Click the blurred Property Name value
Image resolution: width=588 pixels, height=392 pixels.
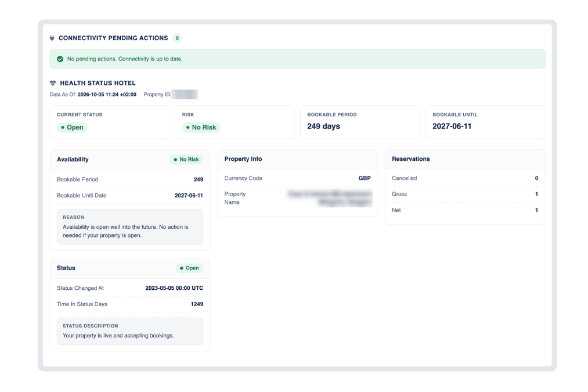point(330,198)
